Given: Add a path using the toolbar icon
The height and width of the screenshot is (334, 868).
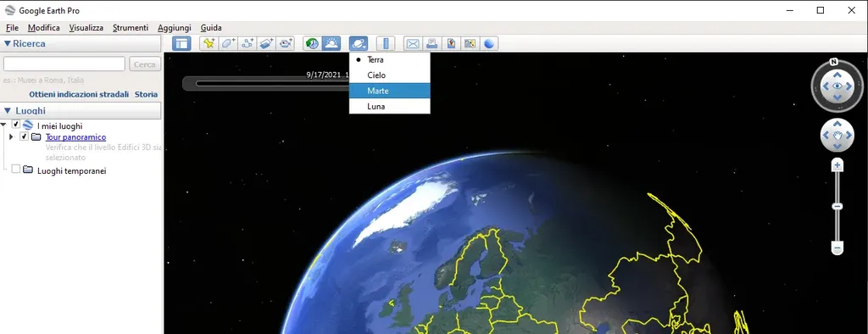Looking at the screenshot, I should pyautogui.click(x=247, y=43).
